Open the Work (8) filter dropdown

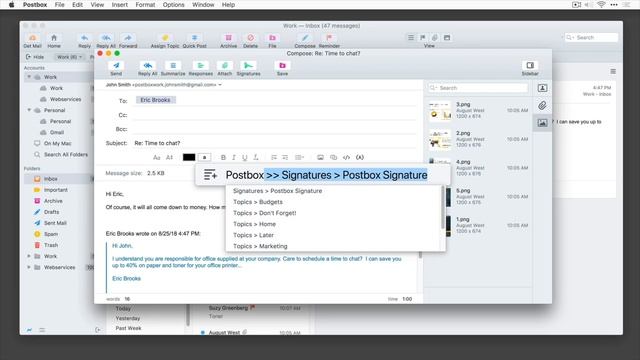point(69,57)
